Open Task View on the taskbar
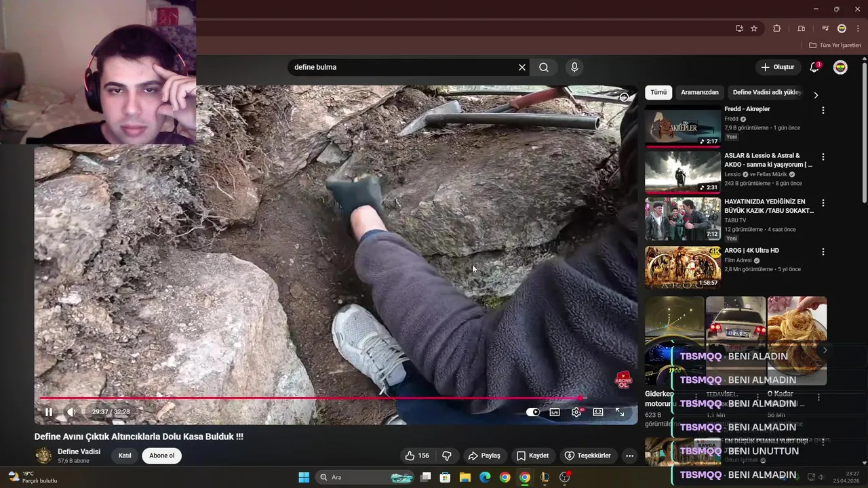The width and height of the screenshot is (868, 488). point(425,477)
